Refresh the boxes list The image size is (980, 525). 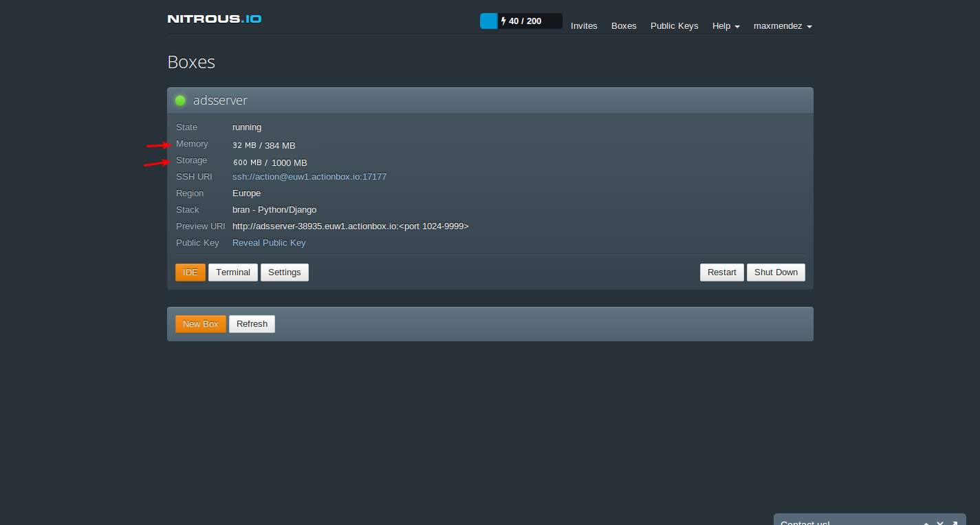click(x=252, y=324)
